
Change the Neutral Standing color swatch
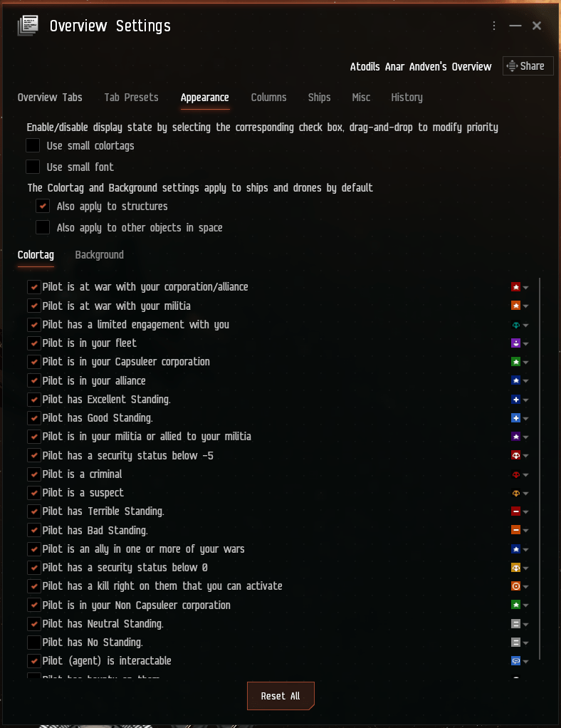click(x=514, y=623)
